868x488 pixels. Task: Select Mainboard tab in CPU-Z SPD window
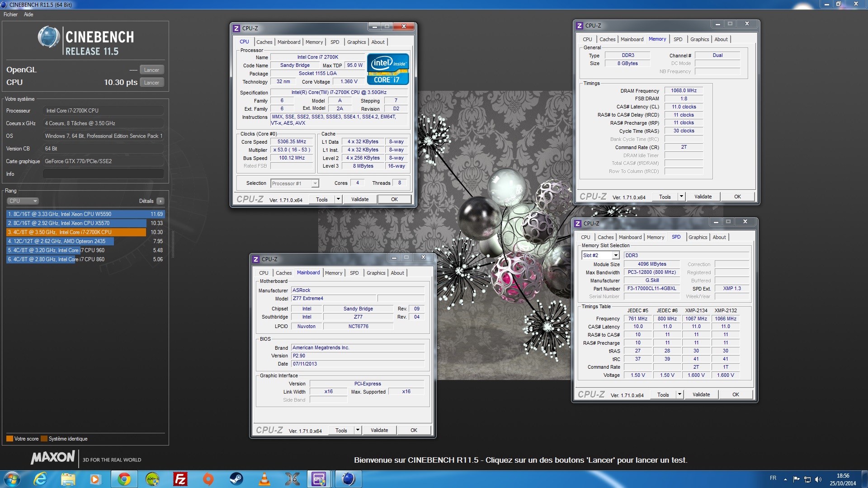pos(630,237)
